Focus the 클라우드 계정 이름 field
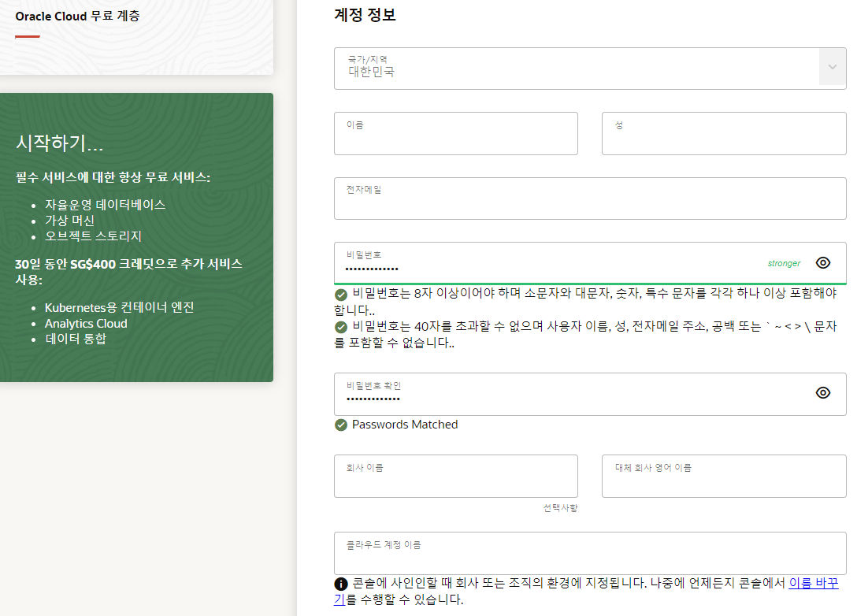The width and height of the screenshot is (857, 616). pyautogui.click(x=590, y=553)
